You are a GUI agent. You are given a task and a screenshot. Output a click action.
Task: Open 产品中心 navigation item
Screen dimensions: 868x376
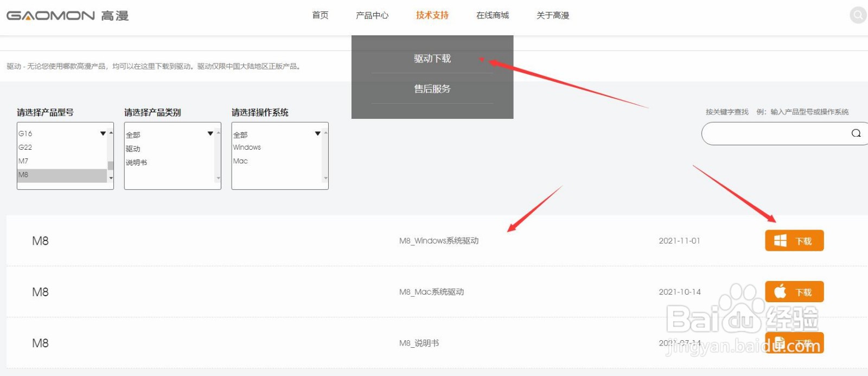point(372,15)
